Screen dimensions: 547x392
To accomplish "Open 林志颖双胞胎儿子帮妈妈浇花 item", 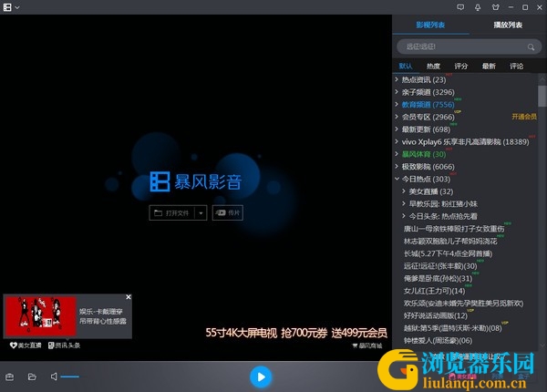I will click(x=450, y=241).
